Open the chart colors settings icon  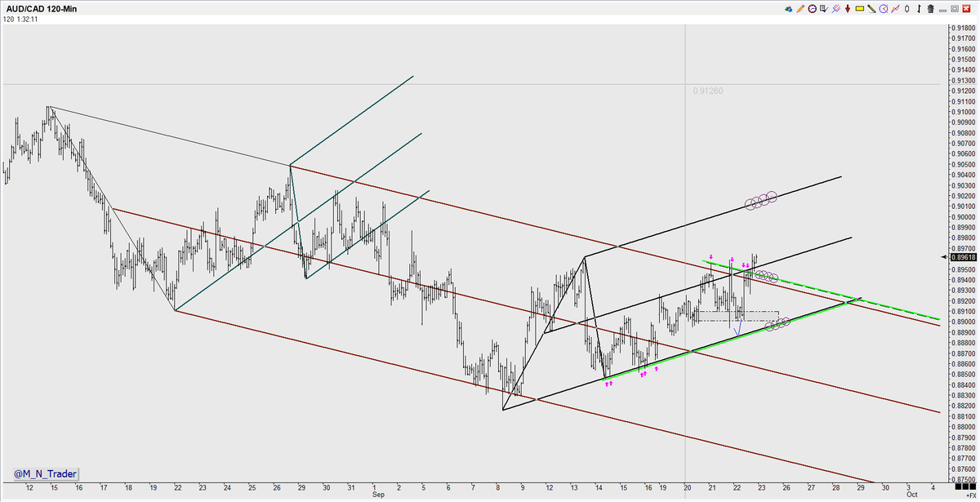click(x=788, y=8)
